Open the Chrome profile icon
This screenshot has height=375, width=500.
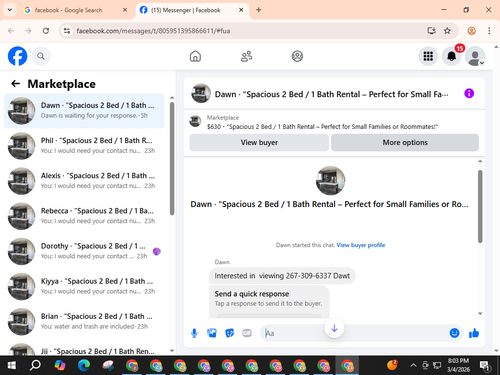[471, 31]
